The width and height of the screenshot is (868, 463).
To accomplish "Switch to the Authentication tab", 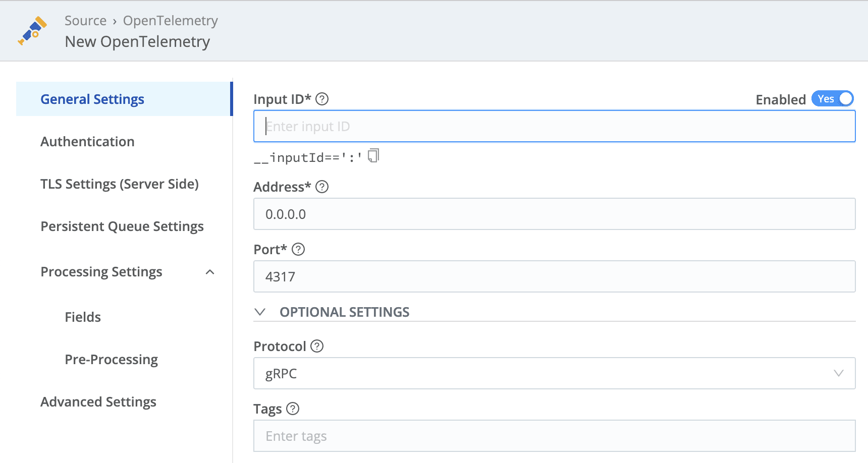I will point(87,142).
